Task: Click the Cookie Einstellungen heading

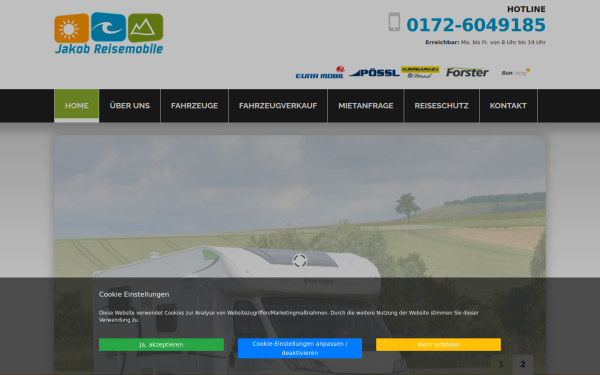Action: [134, 294]
